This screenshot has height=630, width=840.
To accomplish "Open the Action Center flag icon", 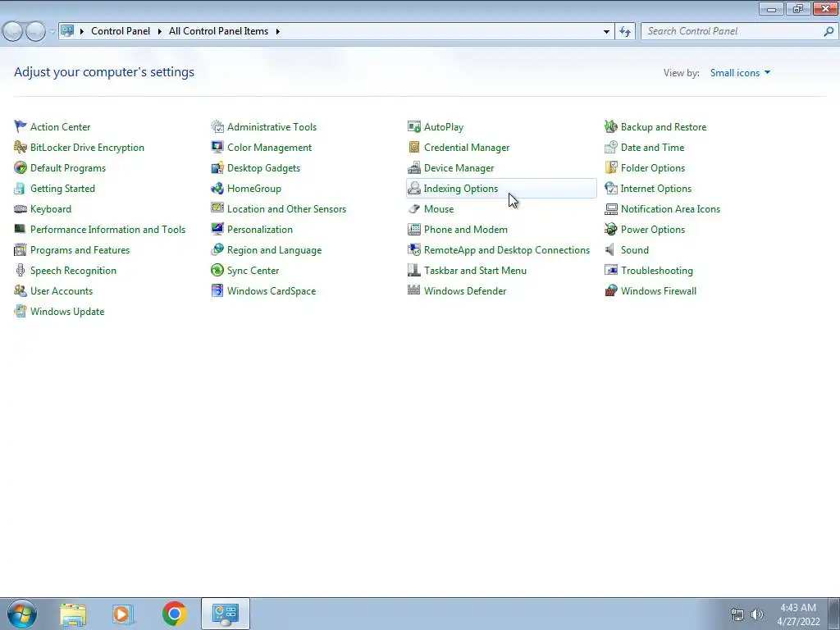I will (x=21, y=126).
